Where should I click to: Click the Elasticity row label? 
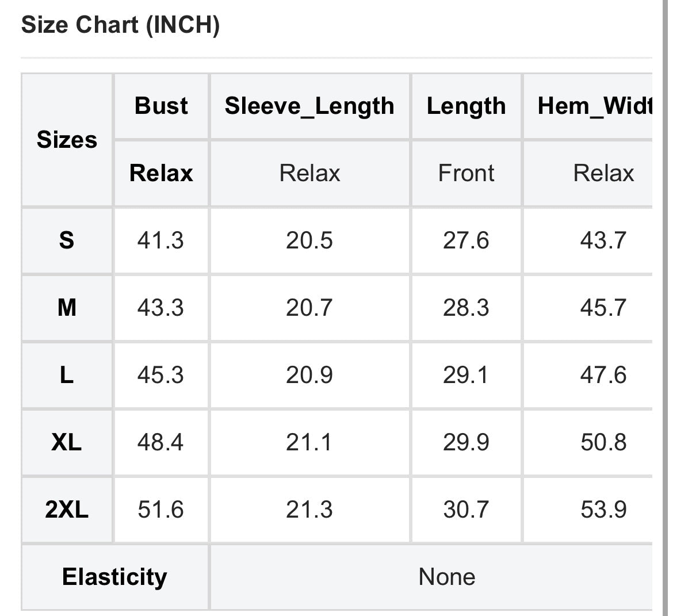click(114, 577)
